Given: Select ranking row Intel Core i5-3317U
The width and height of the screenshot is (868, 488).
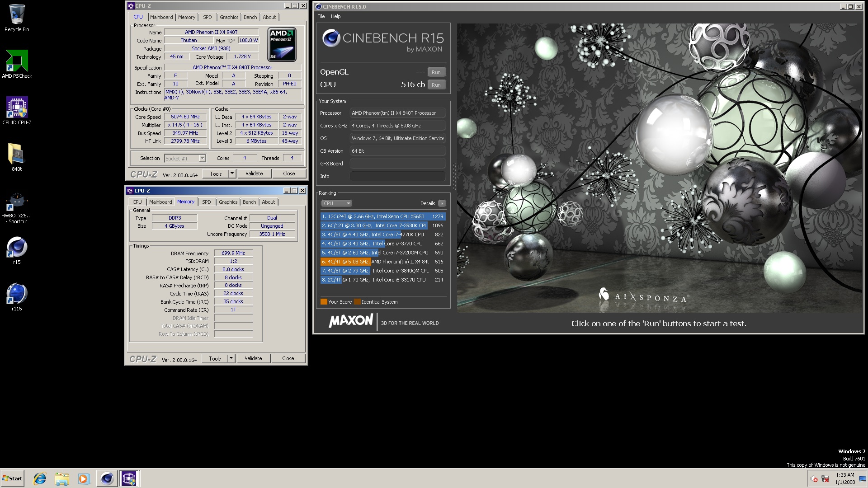Looking at the screenshot, I should [x=382, y=280].
